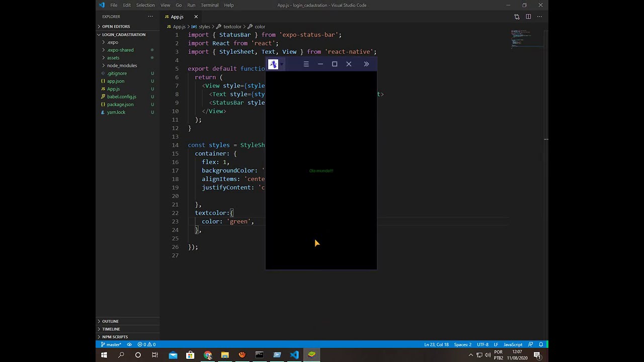Open the View menu

[x=165, y=5]
